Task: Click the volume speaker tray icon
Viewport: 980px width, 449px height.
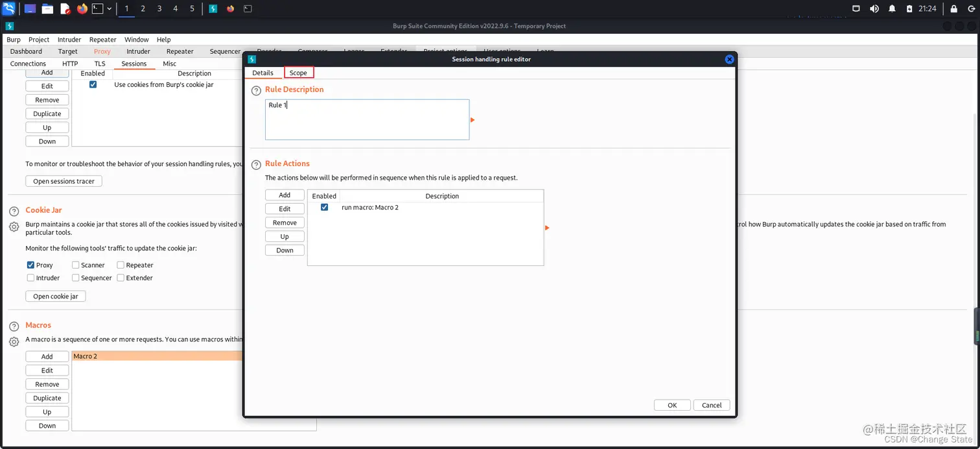Action: (x=874, y=9)
